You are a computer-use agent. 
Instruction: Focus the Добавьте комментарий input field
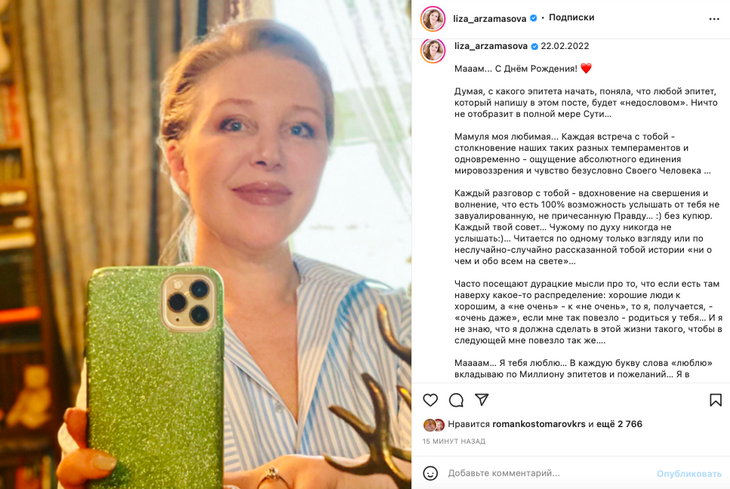pos(549,473)
